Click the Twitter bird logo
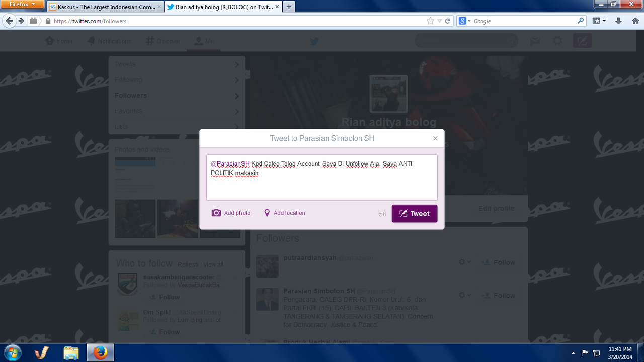644x362 pixels. click(314, 41)
